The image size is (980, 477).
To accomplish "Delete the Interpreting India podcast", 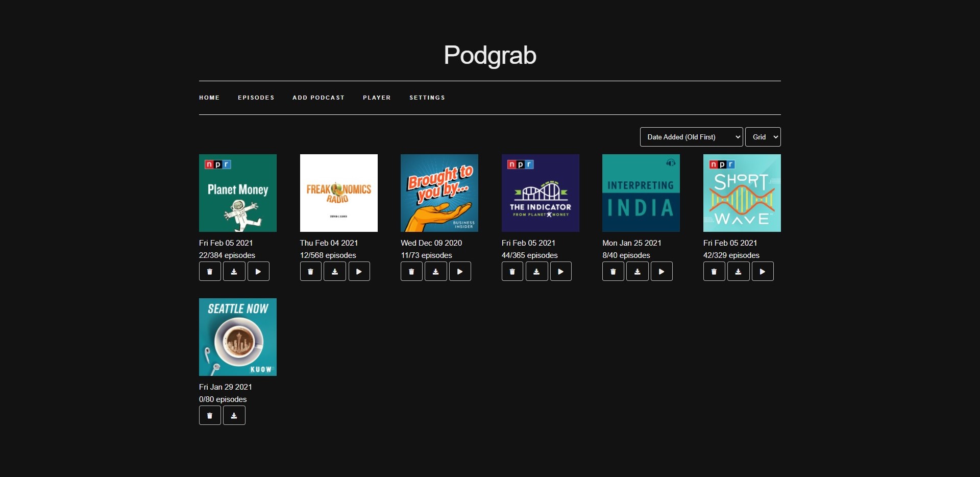I will coord(613,271).
